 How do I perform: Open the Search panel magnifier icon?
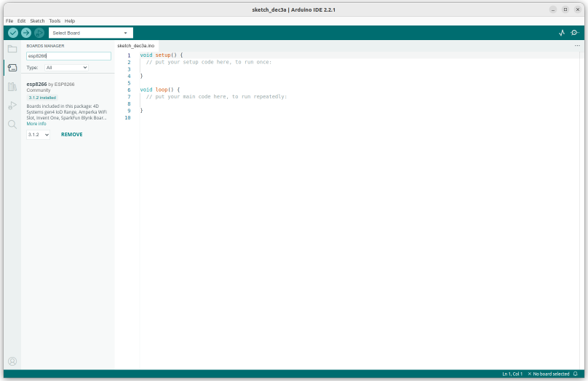pyautogui.click(x=12, y=125)
